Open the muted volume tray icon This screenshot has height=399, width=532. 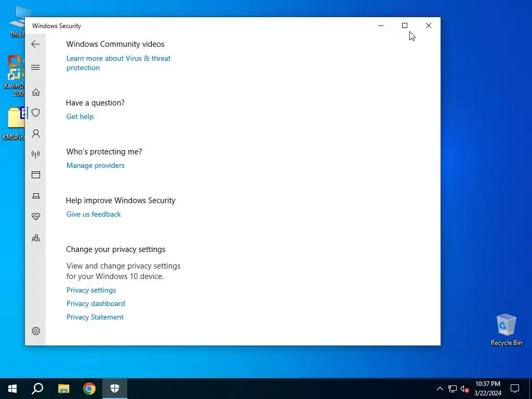click(465, 389)
